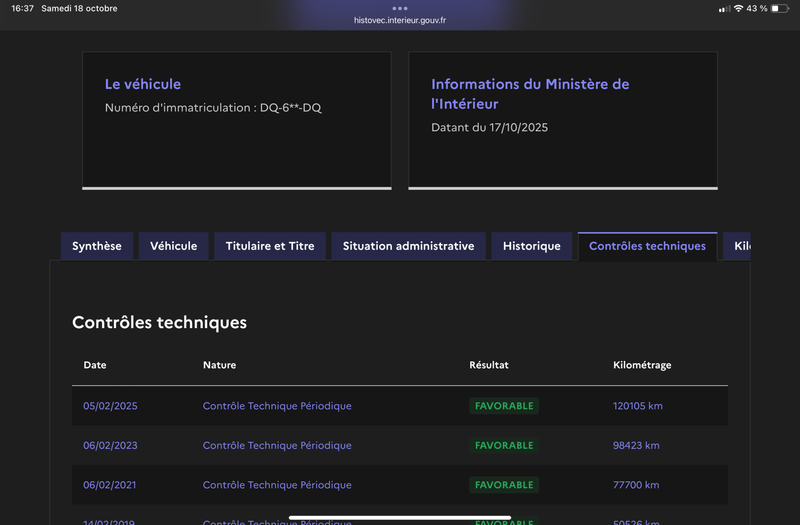Click the Kilométrage column header
The image size is (800, 525).
point(642,365)
